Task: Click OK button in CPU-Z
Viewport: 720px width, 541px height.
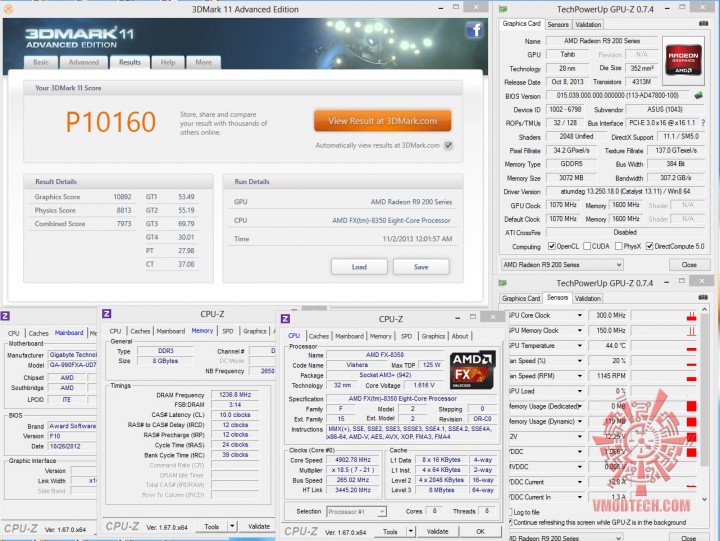Action: (x=480, y=531)
